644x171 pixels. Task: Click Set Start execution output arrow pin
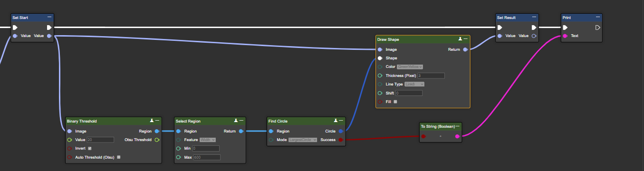click(49, 27)
